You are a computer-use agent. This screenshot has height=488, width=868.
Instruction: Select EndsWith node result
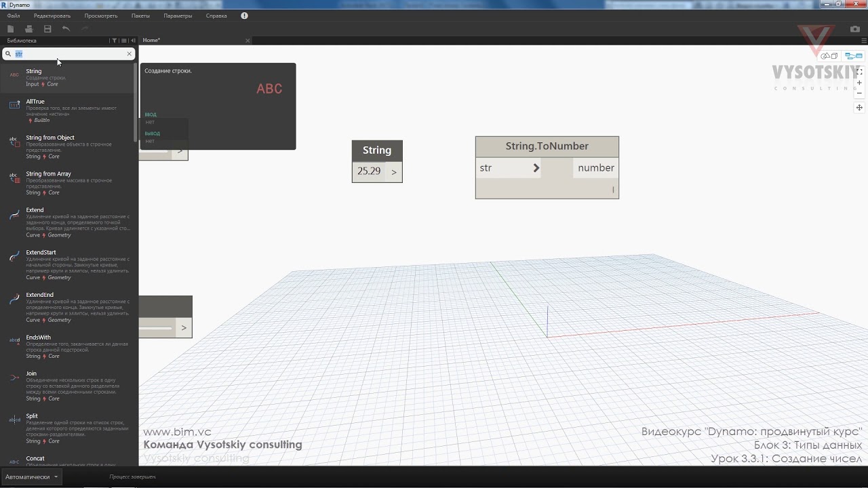tap(68, 346)
